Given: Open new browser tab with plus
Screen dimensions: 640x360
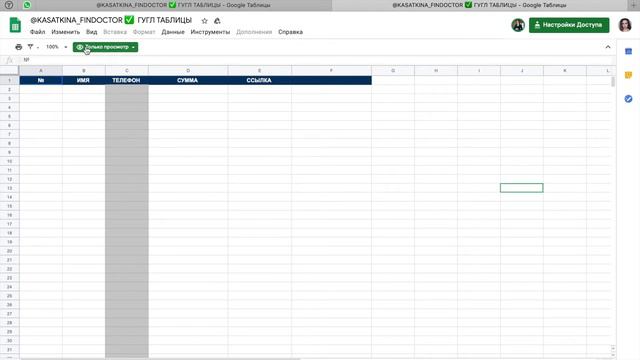Looking at the screenshot, I should tap(634, 5).
